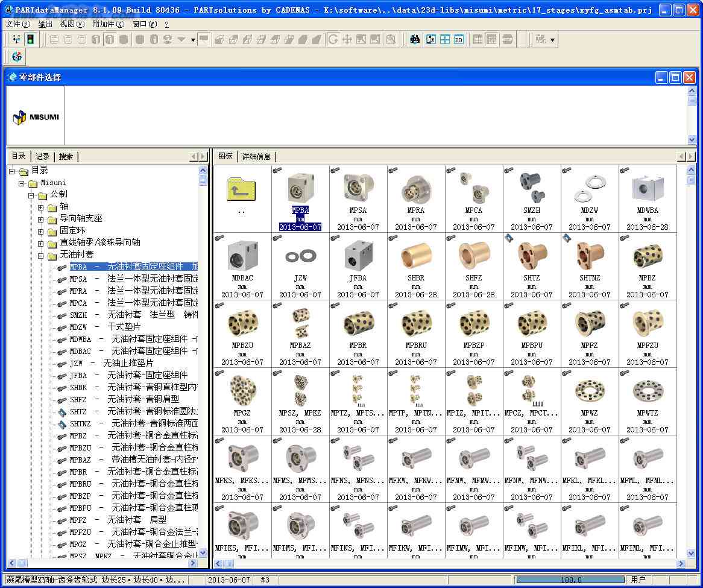This screenshot has width=703, height=588.
Task: Open the 视图 menu
Action: click(x=72, y=24)
